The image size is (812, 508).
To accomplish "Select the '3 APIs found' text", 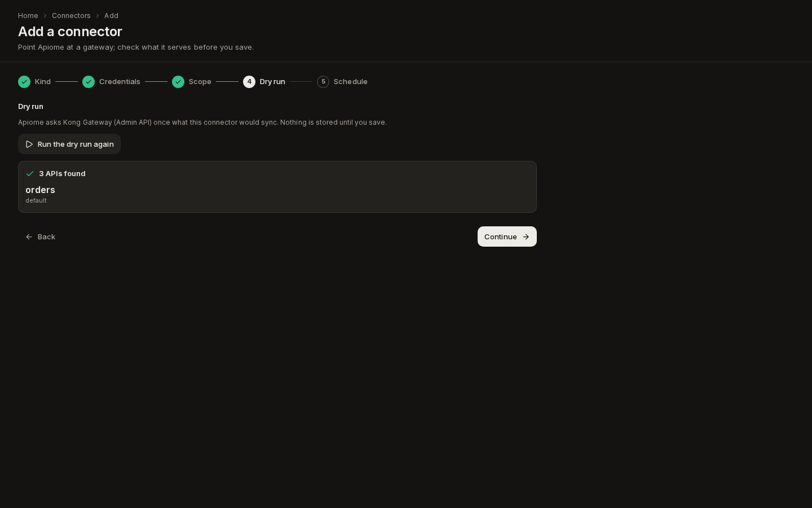I will [x=62, y=174].
